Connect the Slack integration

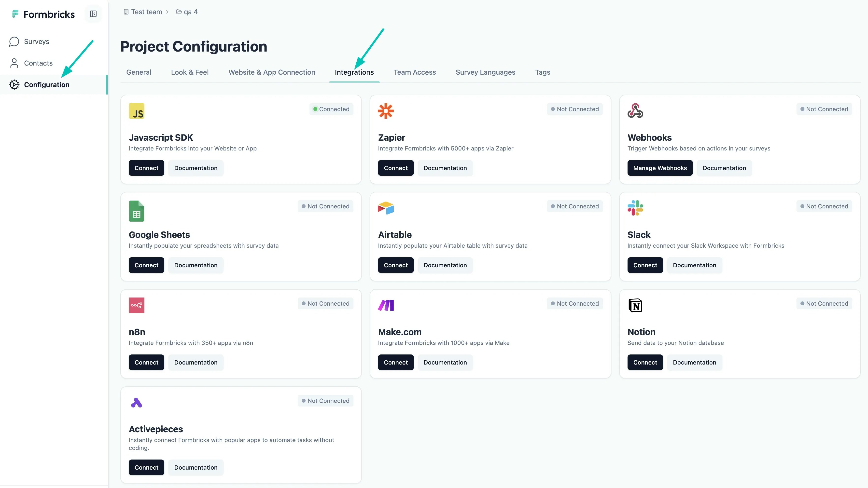[645, 265]
